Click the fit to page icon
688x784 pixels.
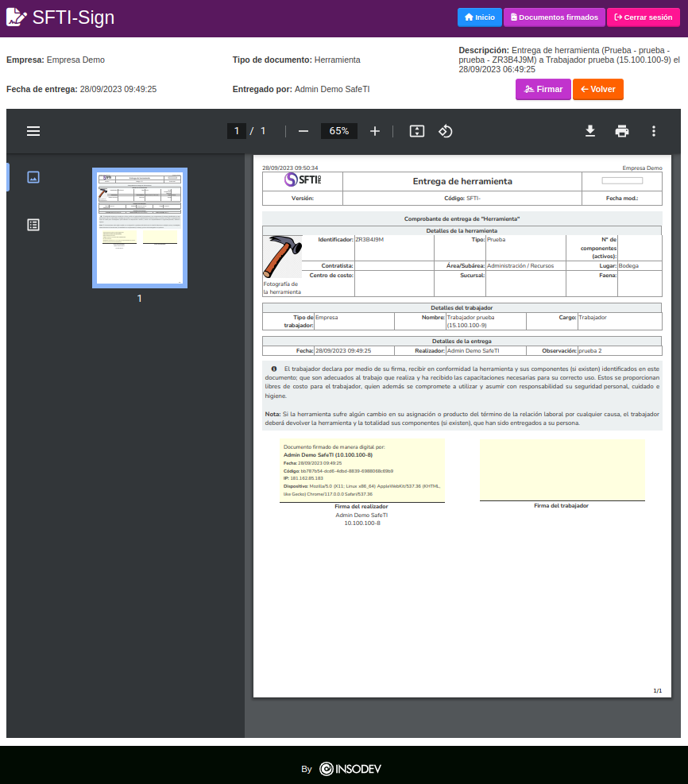tap(417, 131)
